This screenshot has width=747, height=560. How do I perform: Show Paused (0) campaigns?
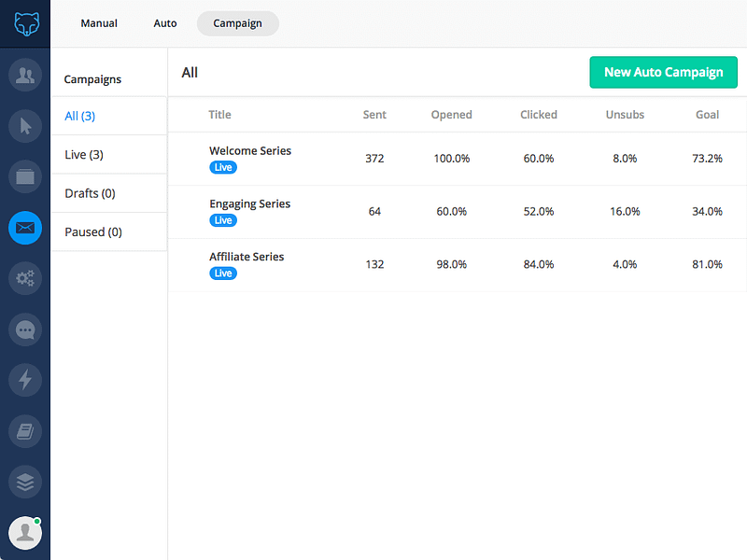[x=108, y=231]
